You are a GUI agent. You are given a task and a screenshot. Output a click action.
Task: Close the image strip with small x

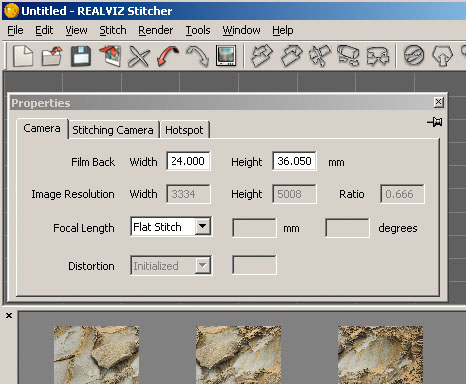coord(9,315)
